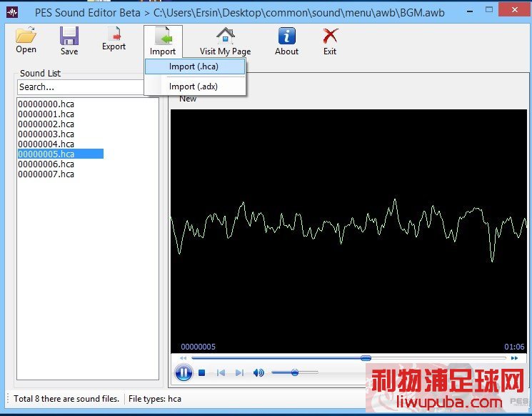The height and width of the screenshot is (416, 532).
Task: Select highlighted 00000005.hca entry
Action: point(61,154)
